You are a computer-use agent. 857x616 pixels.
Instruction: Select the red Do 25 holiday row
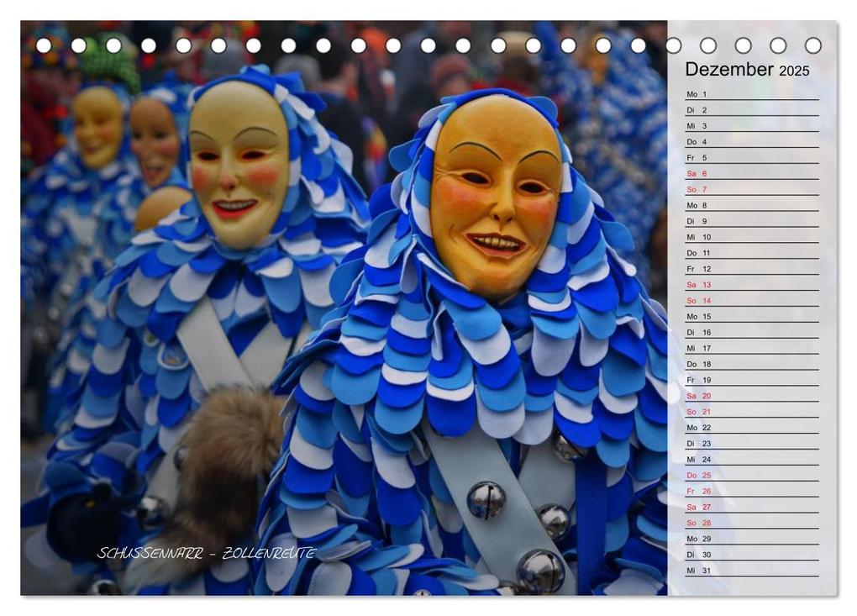(x=750, y=475)
